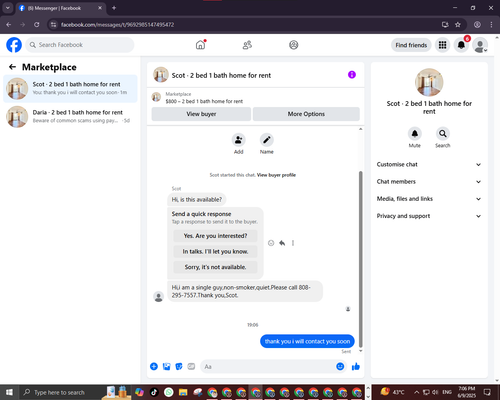Send 'Yes. Are you interested?' quick response
This screenshot has height=400, width=500.
click(x=215, y=236)
